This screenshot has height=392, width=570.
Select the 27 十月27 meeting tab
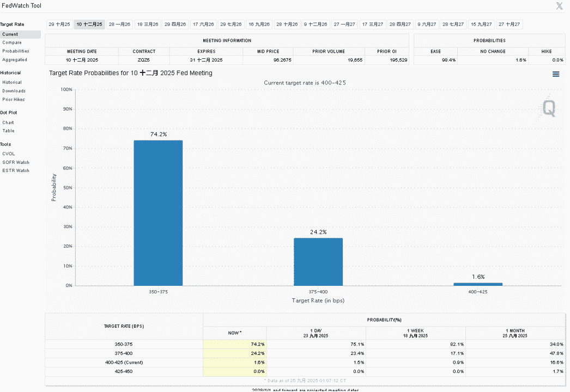[510, 24]
